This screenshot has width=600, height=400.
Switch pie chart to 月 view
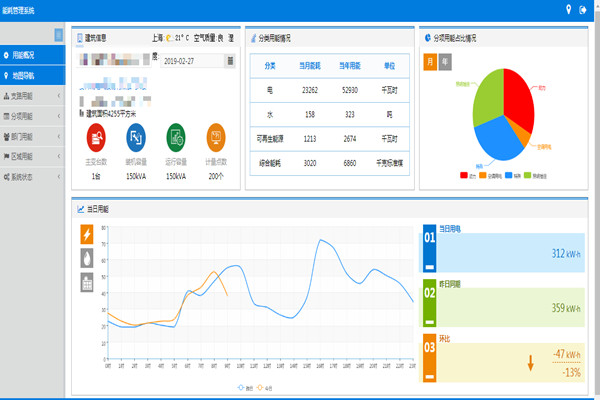[x=431, y=62]
